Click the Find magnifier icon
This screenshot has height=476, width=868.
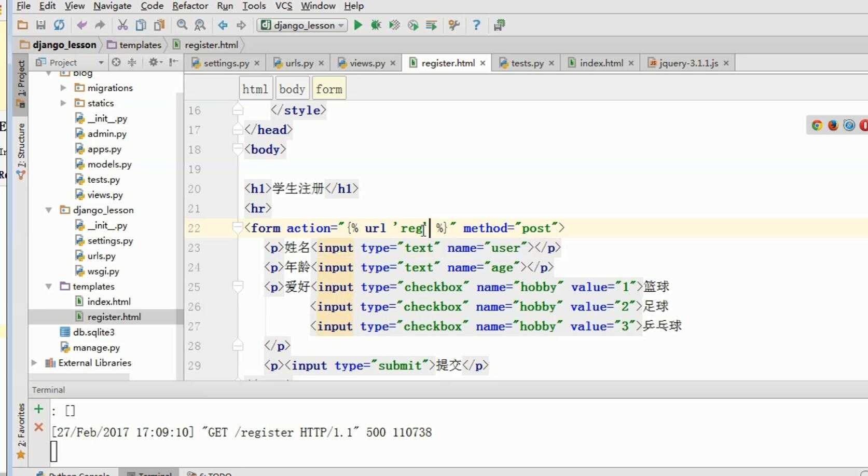[x=182, y=25]
